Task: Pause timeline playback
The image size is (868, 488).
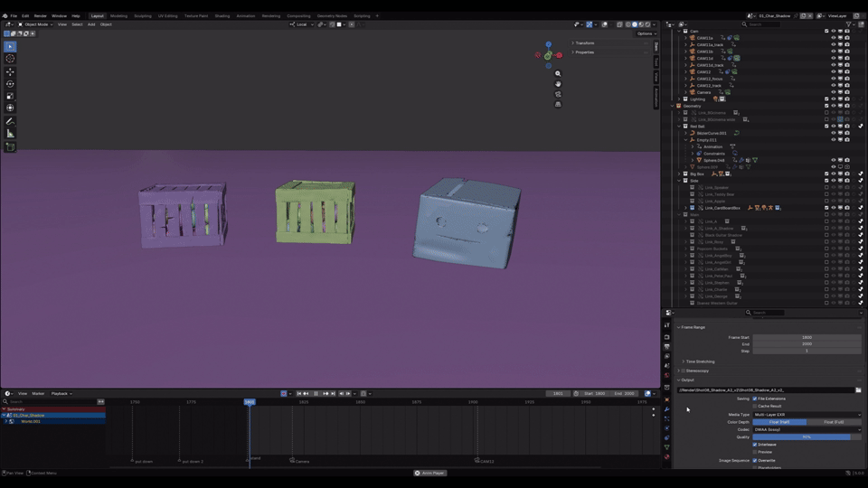Action: pos(316,393)
